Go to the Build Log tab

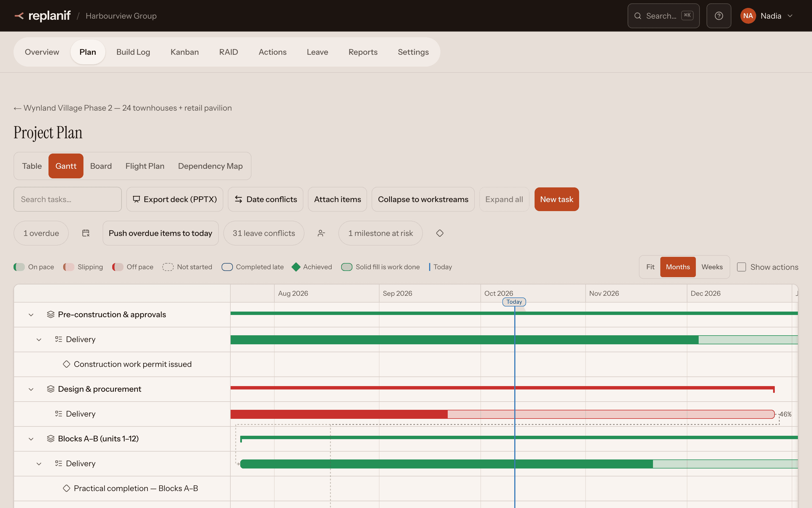[x=133, y=52]
